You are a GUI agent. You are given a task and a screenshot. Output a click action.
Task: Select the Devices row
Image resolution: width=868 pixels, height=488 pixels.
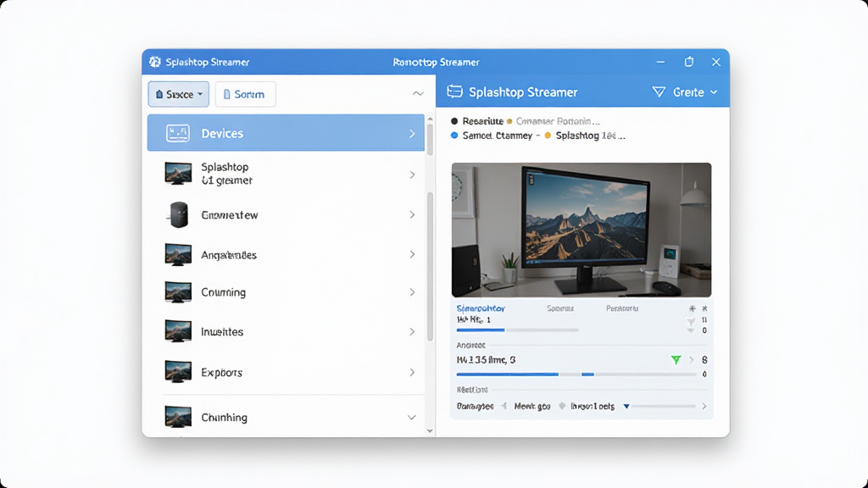[x=286, y=133]
